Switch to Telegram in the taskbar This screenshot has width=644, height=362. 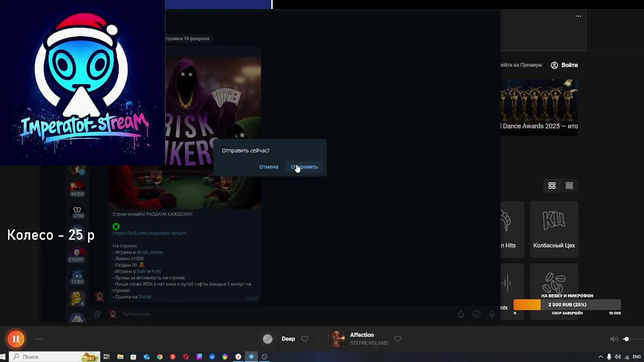(x=251, y=356)
